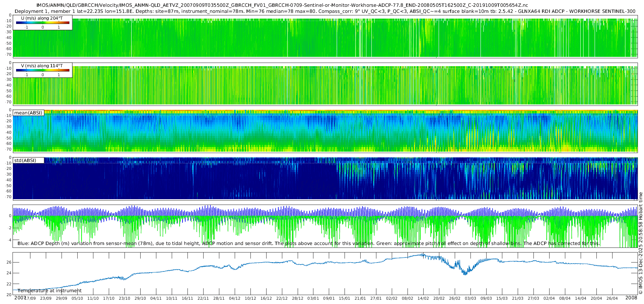Click the 'U (m/s) along 204°T' legend title
Screen dimensions: 644x304
pos(42,18)
